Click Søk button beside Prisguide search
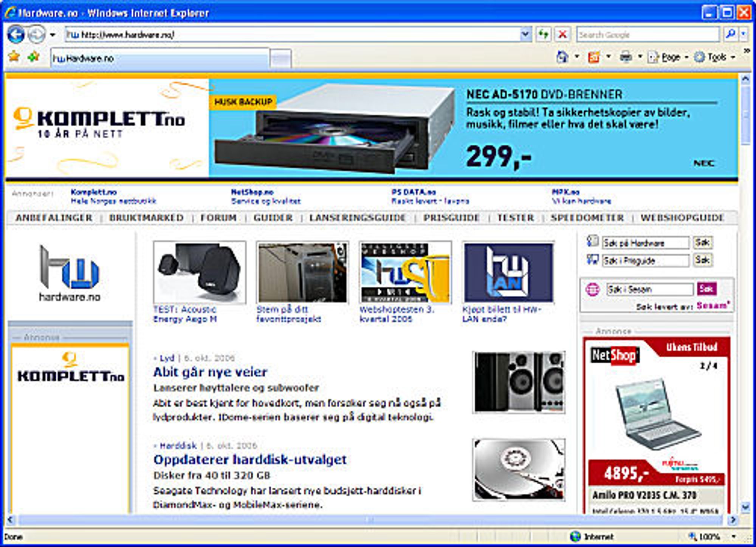Viewport: 756px width, 547px height. point(702,260)
